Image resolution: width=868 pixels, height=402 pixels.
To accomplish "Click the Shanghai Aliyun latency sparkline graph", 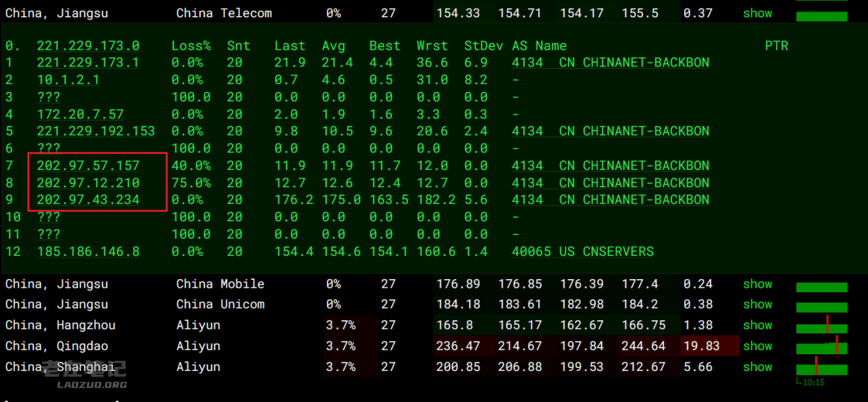I will pyautogui.click(x=822, y=368).
